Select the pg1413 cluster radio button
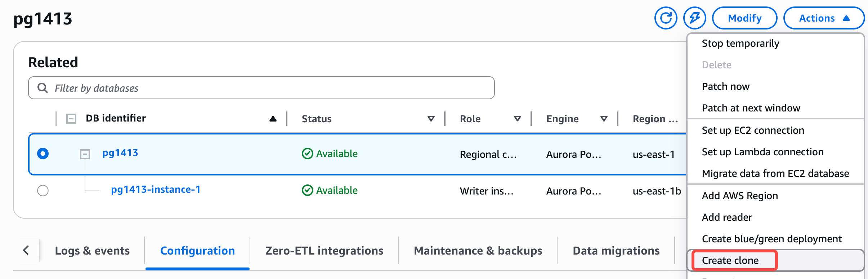Viewport: 868px width, 279px height. (43, 154)
